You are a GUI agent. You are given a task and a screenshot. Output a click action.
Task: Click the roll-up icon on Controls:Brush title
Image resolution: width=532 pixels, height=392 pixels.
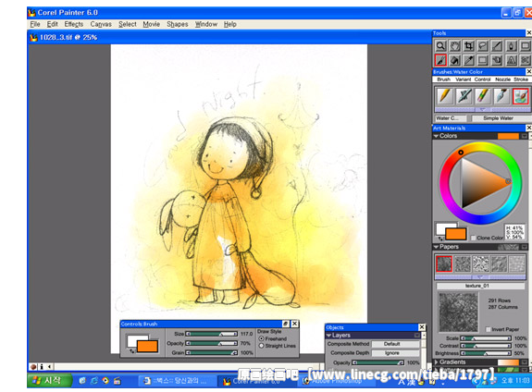tap(286, 324)
